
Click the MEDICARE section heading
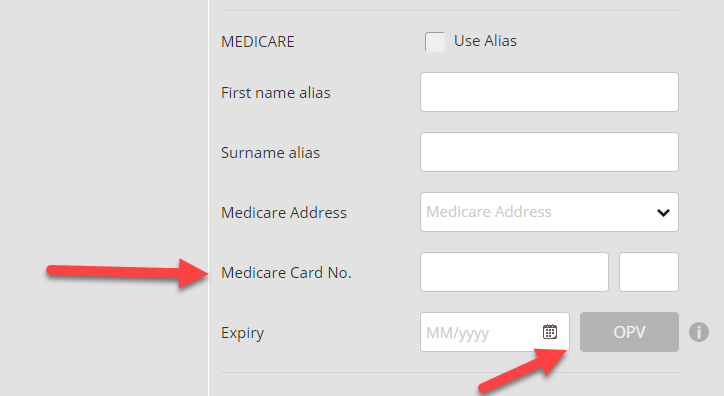pos(258,42)
